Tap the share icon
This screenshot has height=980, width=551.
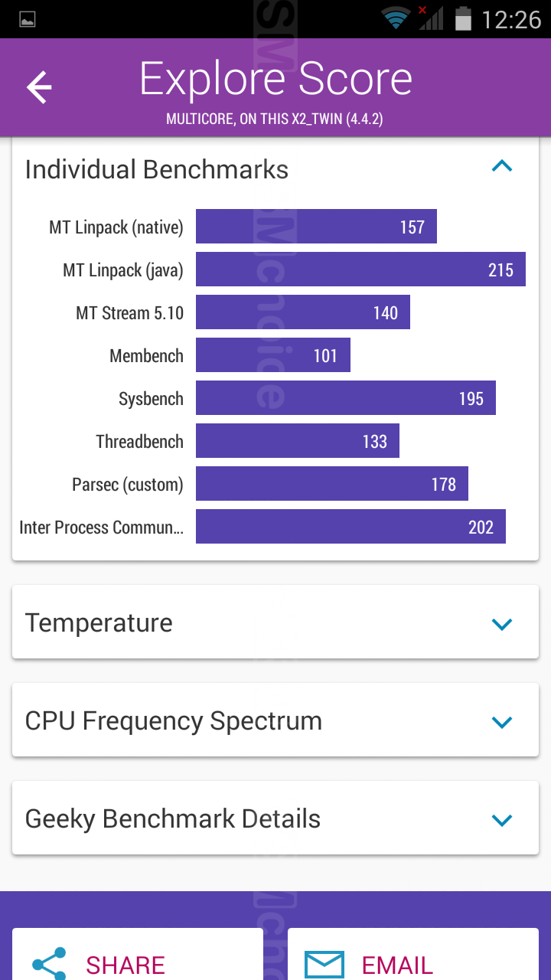(49, 964)
